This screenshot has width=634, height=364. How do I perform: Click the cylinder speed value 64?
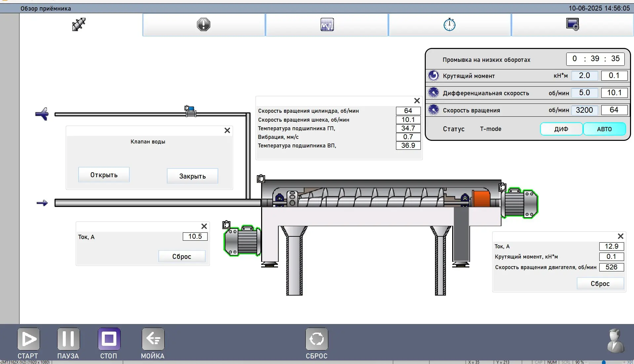(x=408, y=111)
